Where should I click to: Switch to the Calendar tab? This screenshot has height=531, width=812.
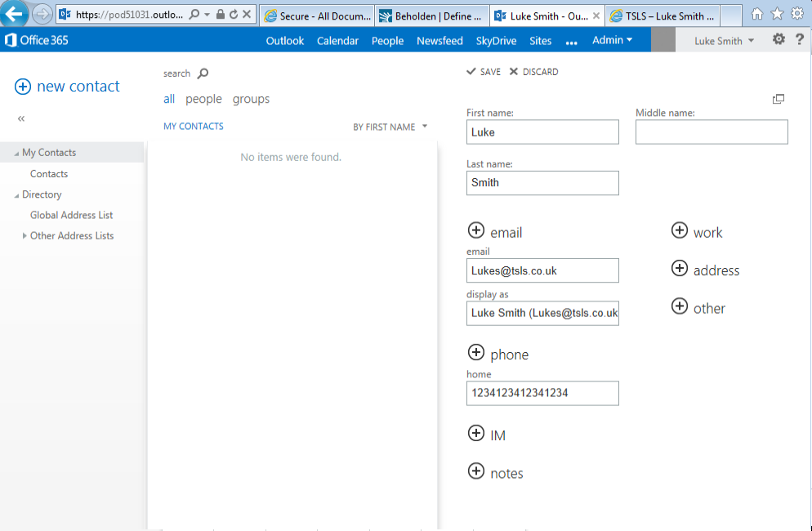(x=337, y=41)
